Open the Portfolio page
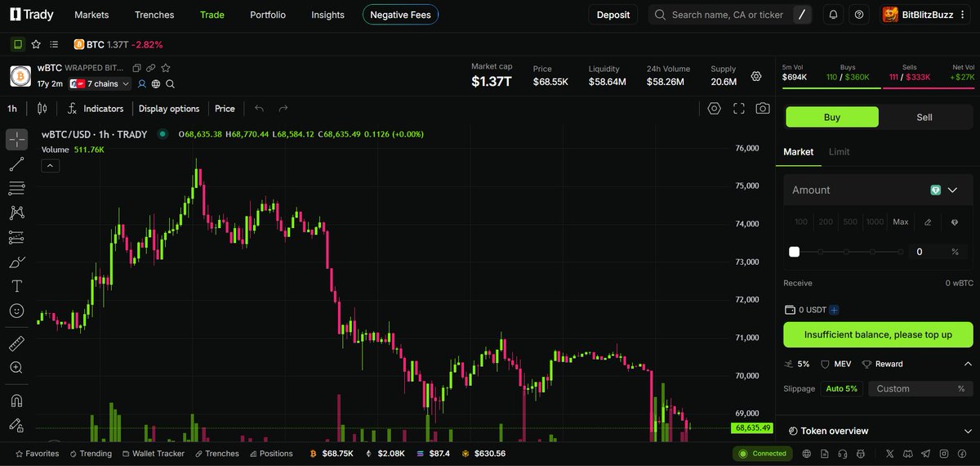 click(268, 15)
